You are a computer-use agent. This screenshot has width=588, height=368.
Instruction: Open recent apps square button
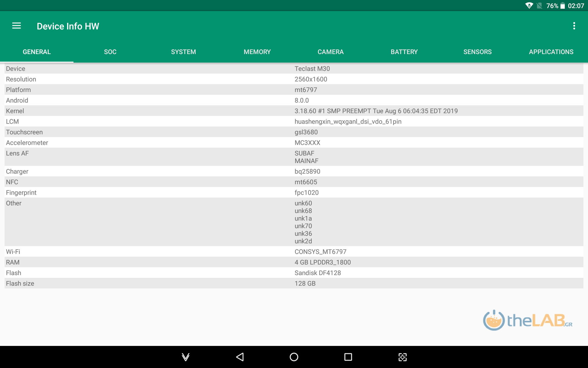point(348,357)
